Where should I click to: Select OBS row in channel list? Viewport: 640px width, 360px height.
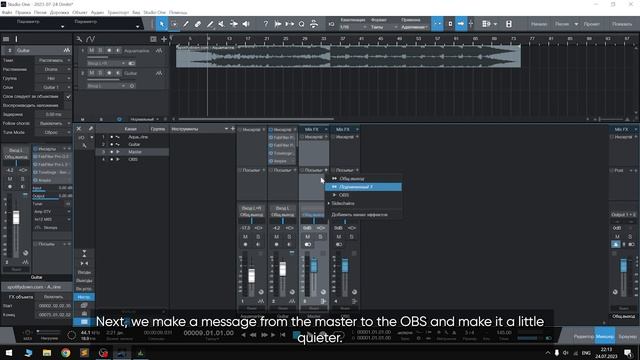(133, 159)
